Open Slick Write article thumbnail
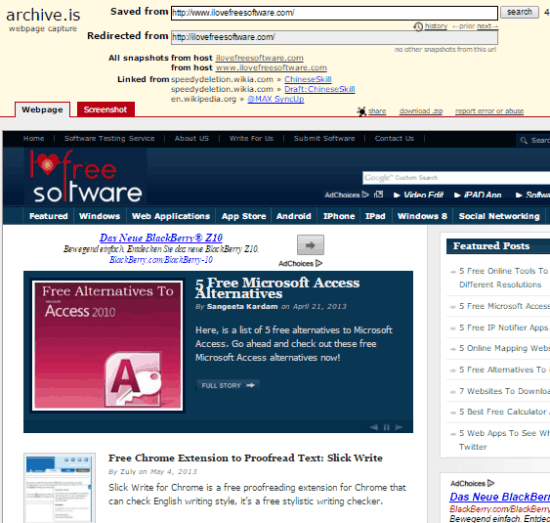This screenshot has height=523, width=550. tap(59, 488)
